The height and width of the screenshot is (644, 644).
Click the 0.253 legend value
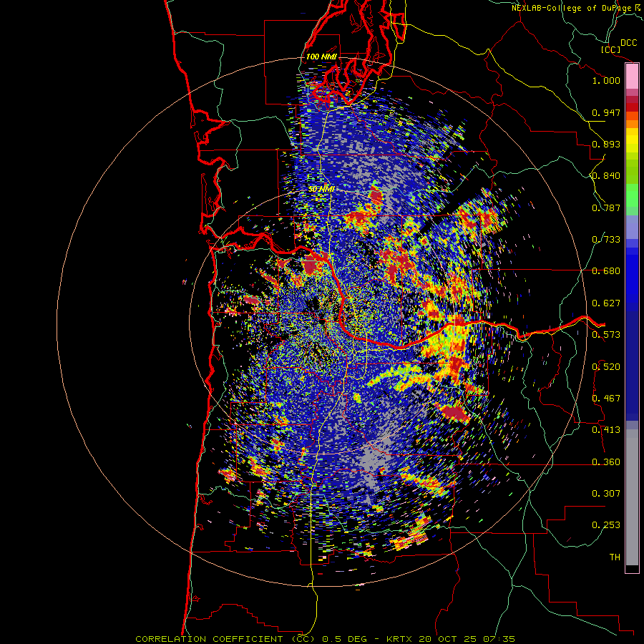pos(606,525)
